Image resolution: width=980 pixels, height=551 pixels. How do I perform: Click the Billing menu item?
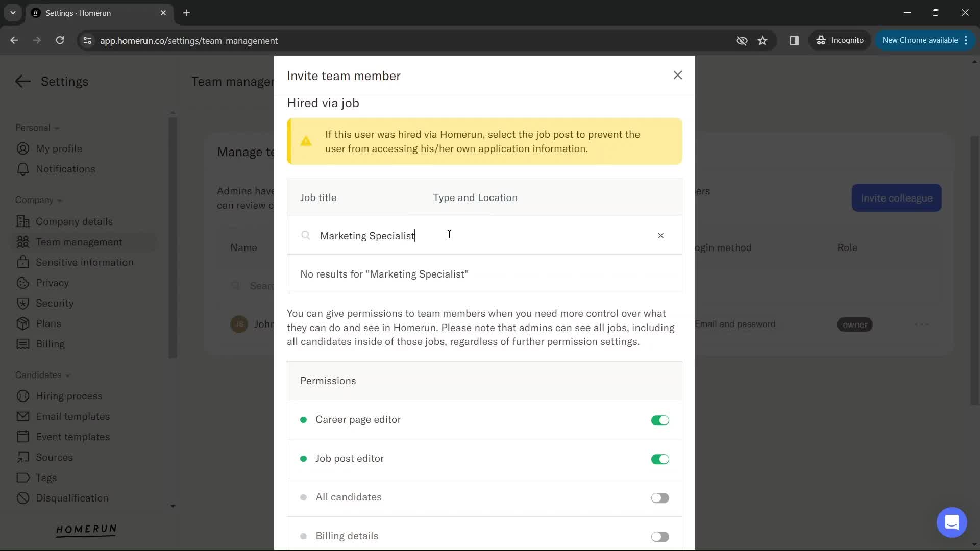coord(51,344)
